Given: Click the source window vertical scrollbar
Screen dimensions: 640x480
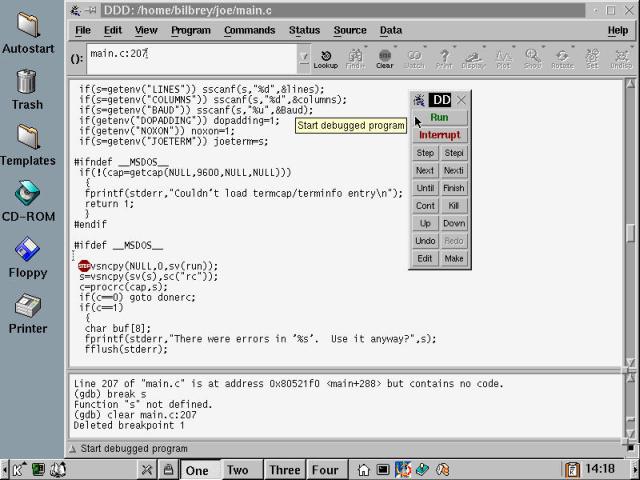Looking at the screenshot, I should pyautogui.click(x=631, y=232).
